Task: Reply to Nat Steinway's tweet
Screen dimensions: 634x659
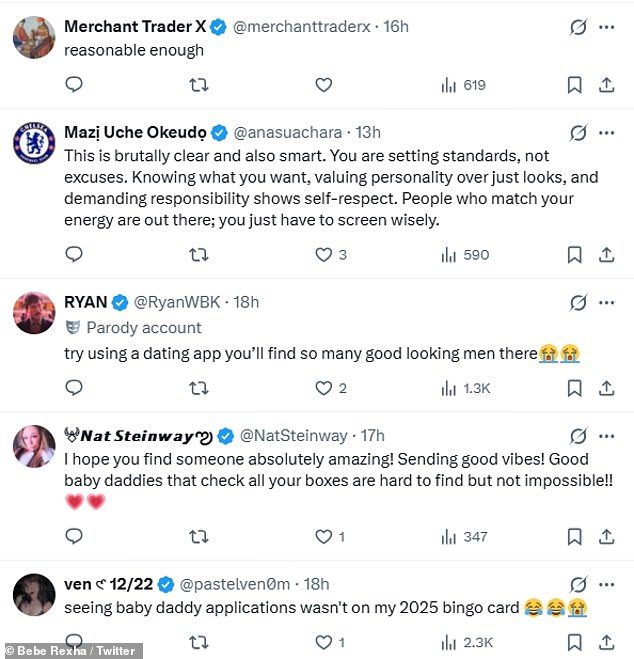Action: click(74, 537)
